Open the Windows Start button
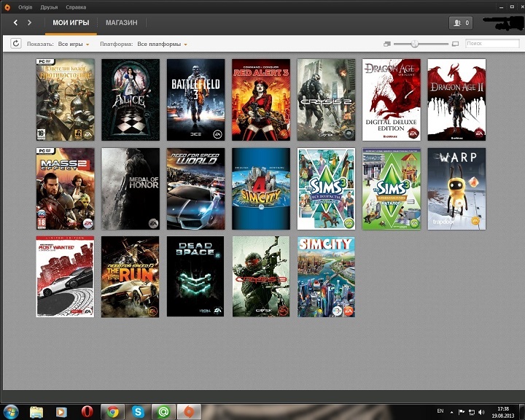This screenshot has width=525, height=420. tap(9, 412)
